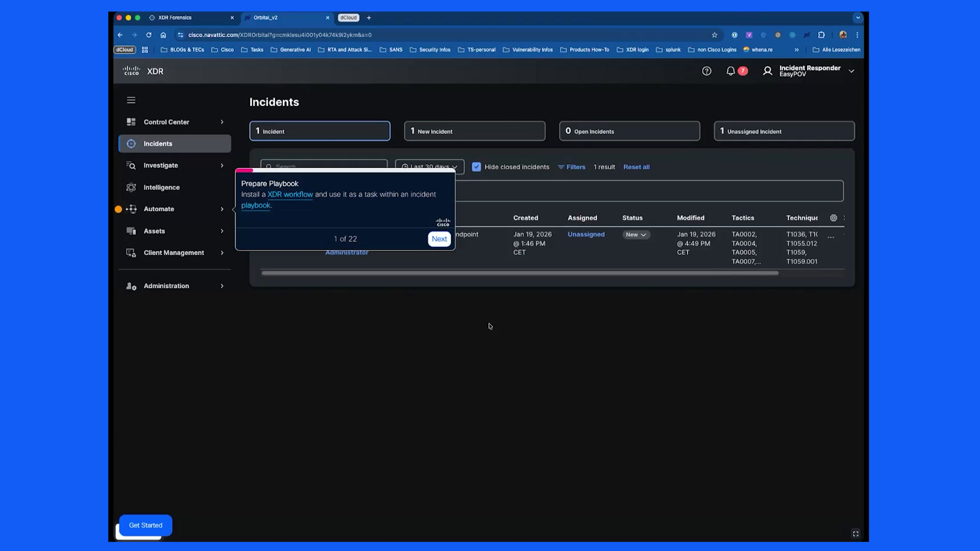This screenshot has width=980, height=551.
Task: Open the Last 30 days time dropdown
Action: click(429, 166)
